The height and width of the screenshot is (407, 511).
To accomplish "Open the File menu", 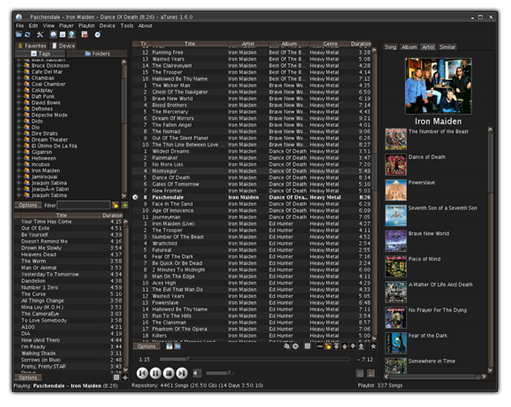I will tap(20, 26).
